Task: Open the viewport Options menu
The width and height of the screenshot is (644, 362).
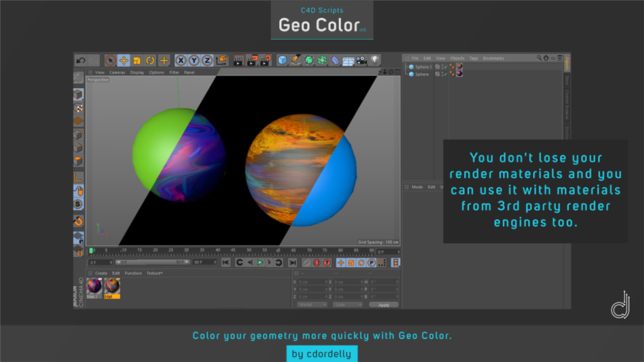Action: click(156, 73)
